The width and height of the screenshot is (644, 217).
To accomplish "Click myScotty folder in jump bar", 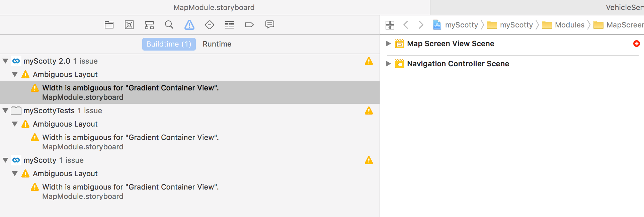I will [x=510, y=25].
